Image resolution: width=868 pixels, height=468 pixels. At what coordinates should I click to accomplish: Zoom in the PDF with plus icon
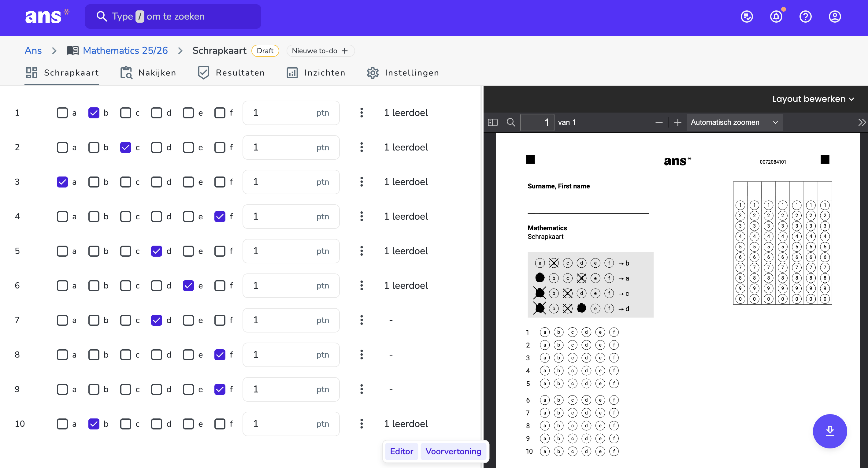point(678,123)
